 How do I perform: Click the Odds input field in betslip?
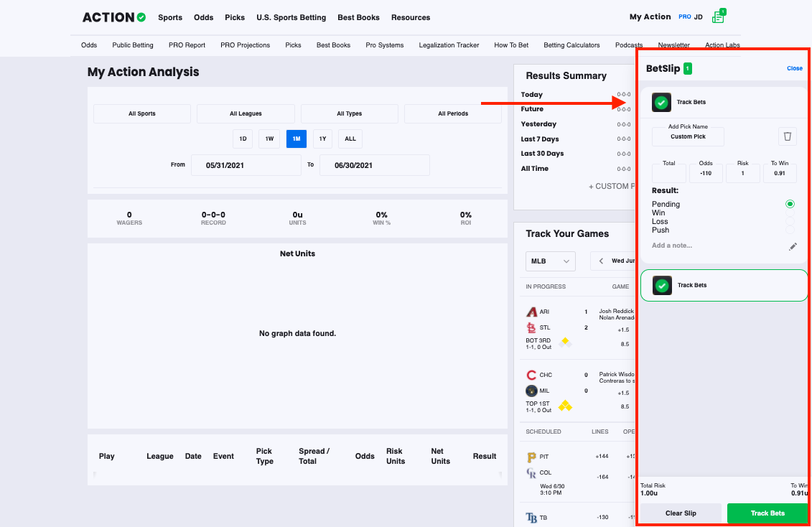(x=706, y=173)
